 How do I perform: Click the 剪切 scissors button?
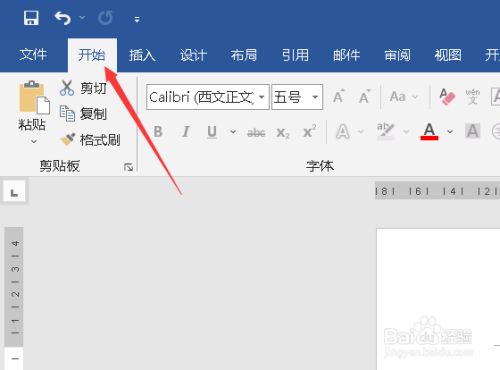83,88
